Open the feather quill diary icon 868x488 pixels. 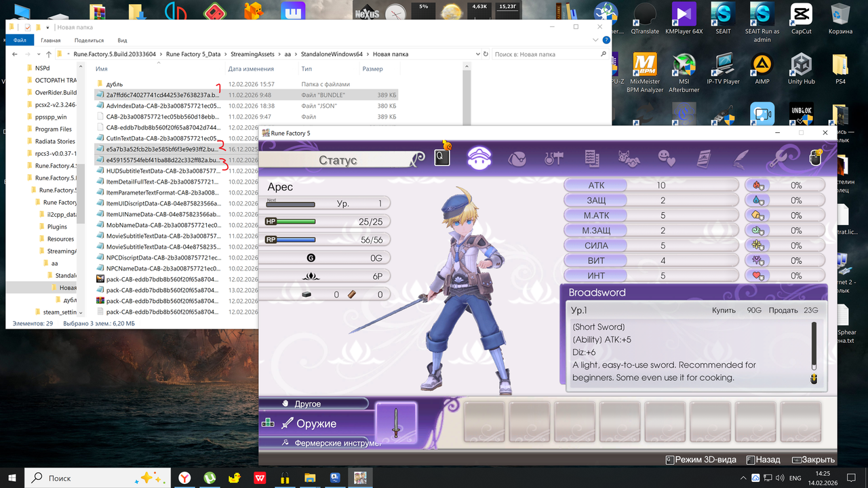tap(741, 159)
